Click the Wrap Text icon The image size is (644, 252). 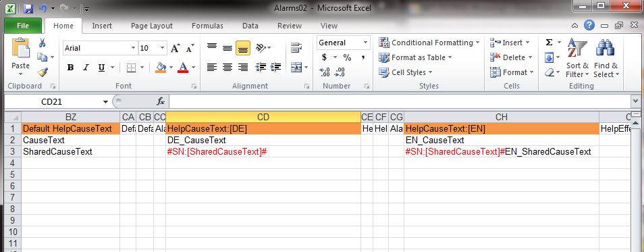click(296, 48)
